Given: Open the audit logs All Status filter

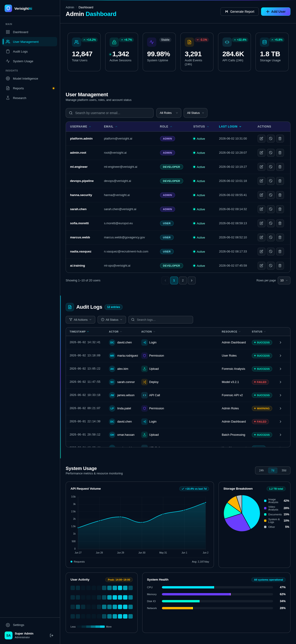Looking at the screenshot, I should 112,320.
